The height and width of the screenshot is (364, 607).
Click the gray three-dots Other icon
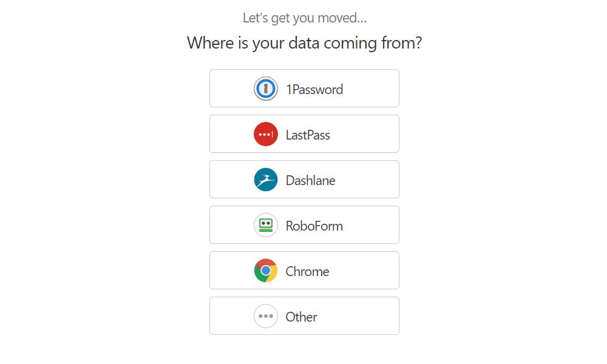266,316
